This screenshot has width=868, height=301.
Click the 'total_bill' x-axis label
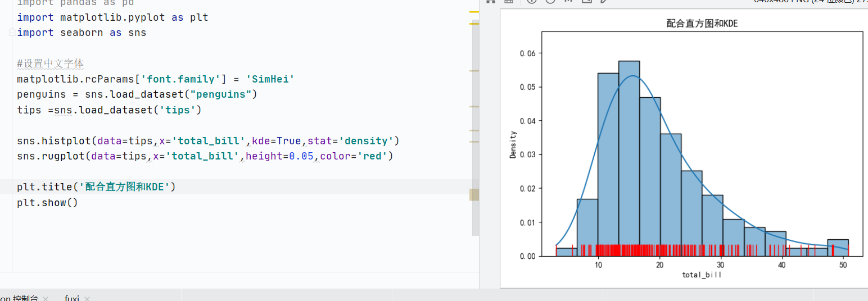click(x=702, y=275)
